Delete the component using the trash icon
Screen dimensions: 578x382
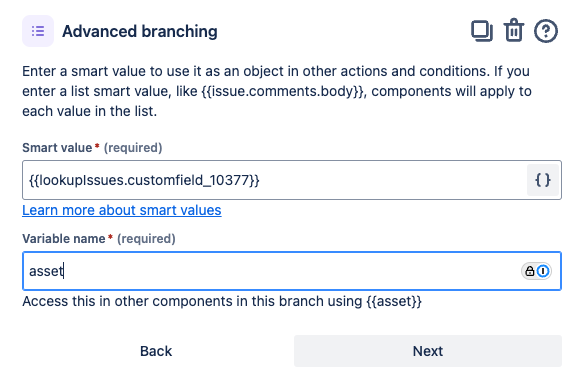[514, 30]
